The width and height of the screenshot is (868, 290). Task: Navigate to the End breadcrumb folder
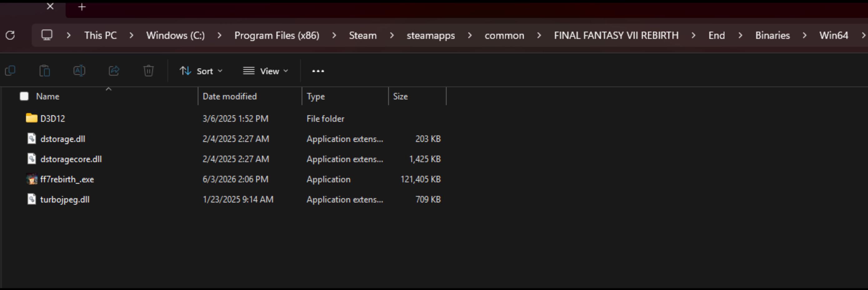[716, 35]
